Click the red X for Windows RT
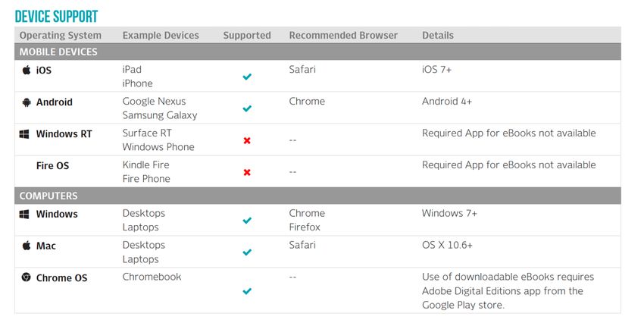The image size is (644, 326). click(x=247, y=140)
